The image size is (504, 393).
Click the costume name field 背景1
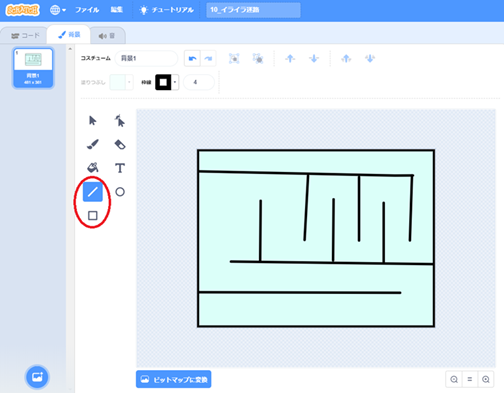(x=146, y=58)
